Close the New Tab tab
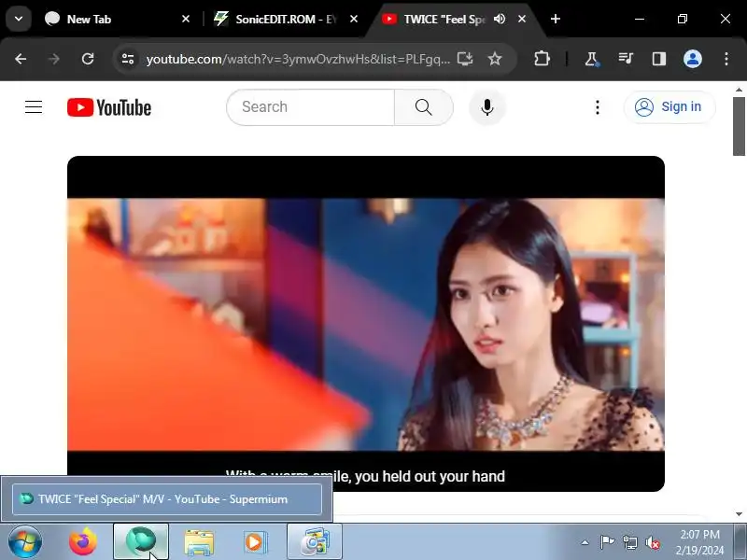 click(x=186, y=19)
